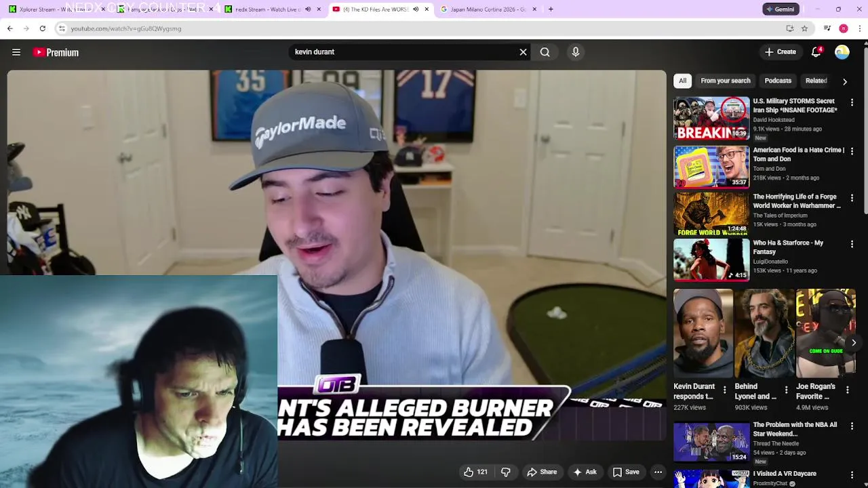The width and height of the screenshot is (868, 488).
Task: Open 'American Food is a Hate Crime' video
Action: 711,166
